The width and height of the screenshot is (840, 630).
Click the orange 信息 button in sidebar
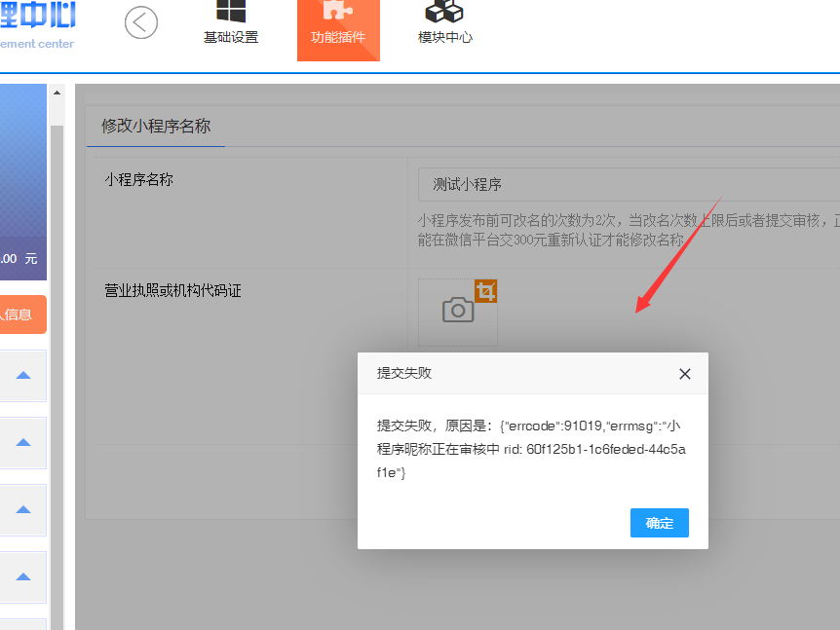click(21, 315)
